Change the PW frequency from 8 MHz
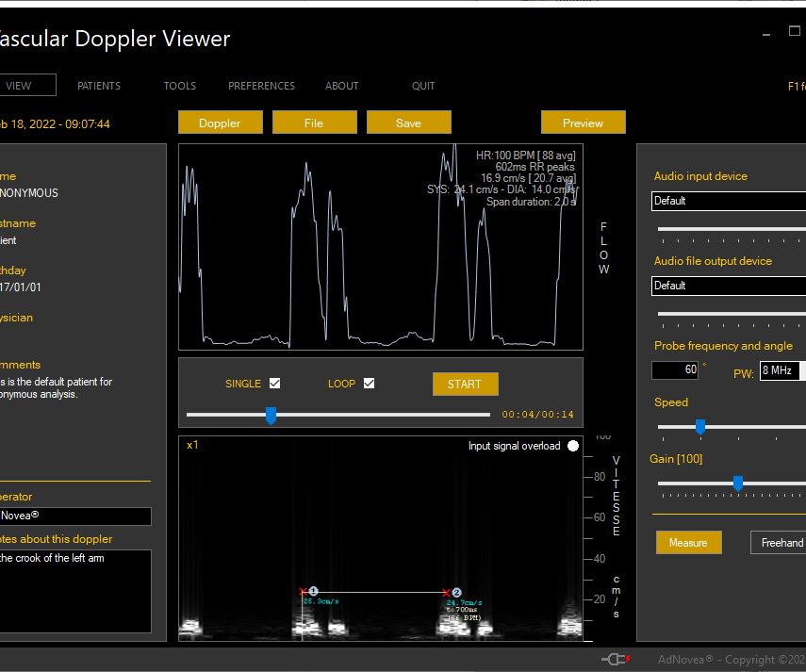This screenshot has height=672, width=806. pos(782,370)
